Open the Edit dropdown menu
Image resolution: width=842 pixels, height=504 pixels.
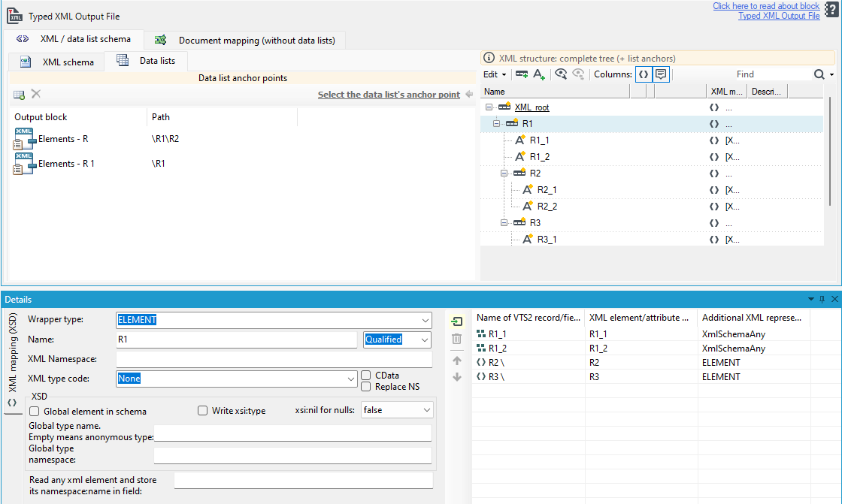click(495, 74)
